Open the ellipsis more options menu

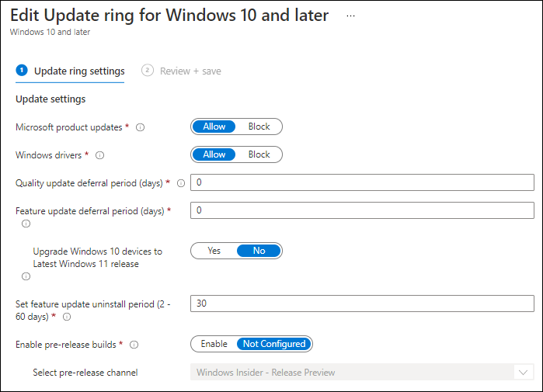click(351, 16)
